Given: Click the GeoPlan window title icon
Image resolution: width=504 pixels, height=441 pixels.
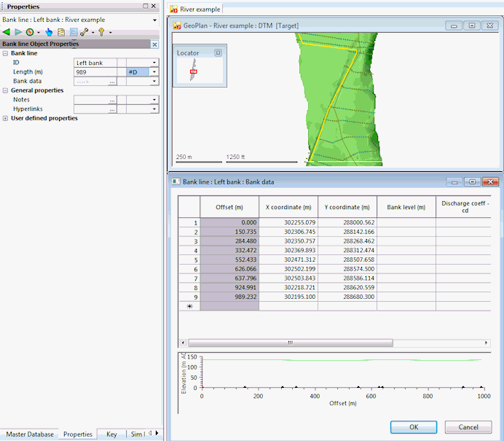Looking at the screenshot, I should 177,26.
